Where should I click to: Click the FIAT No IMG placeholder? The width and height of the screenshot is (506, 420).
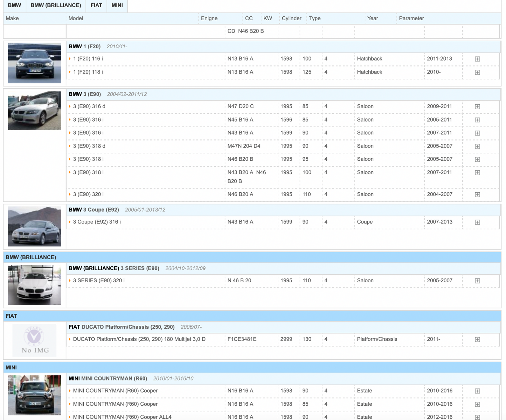pyautogui.click(x=35, y=340)
